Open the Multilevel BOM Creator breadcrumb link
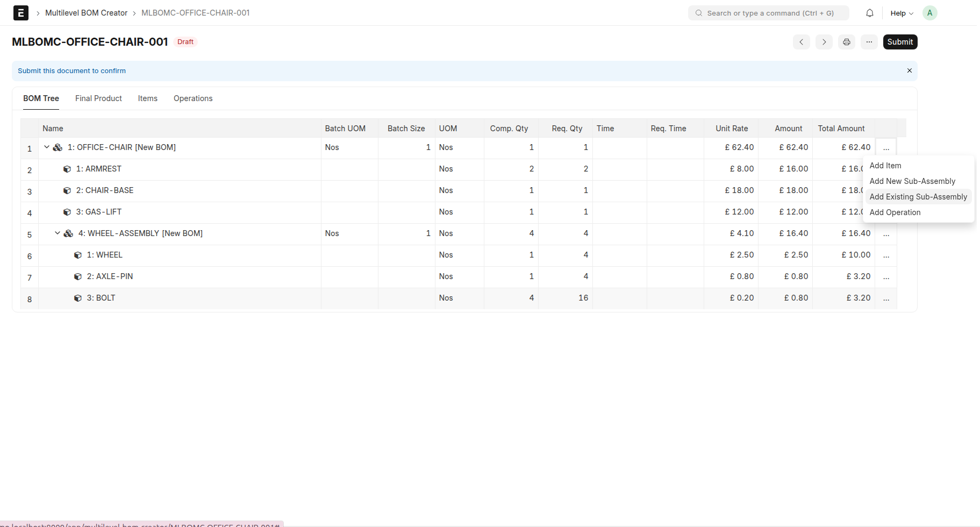Image resolution: width=980 pixels, height=527 pixels. tap(87, 12)
